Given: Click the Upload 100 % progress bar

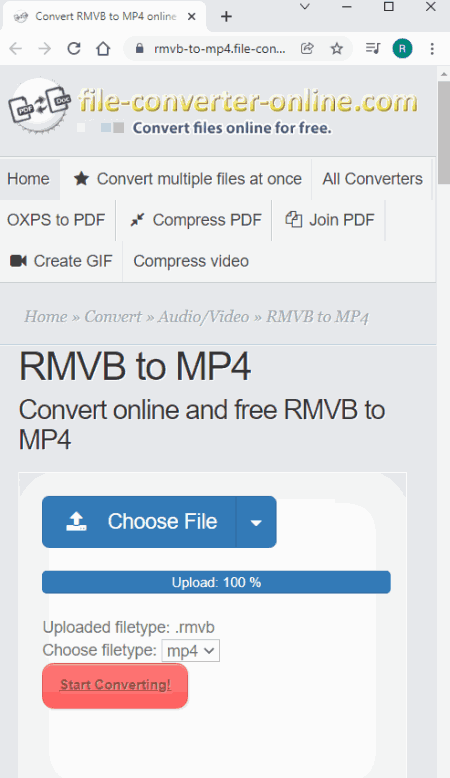Looking at the screenshot, I should click(x=216, y=582).
